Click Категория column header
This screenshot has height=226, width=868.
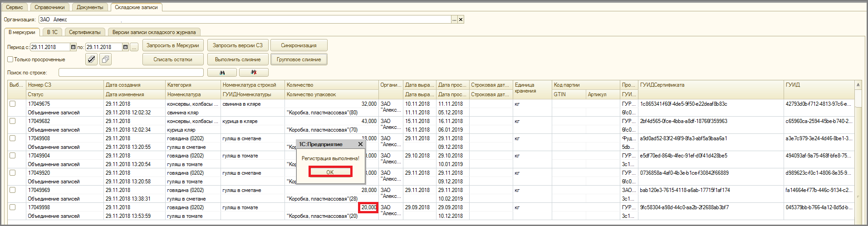[x=193, y=85]
